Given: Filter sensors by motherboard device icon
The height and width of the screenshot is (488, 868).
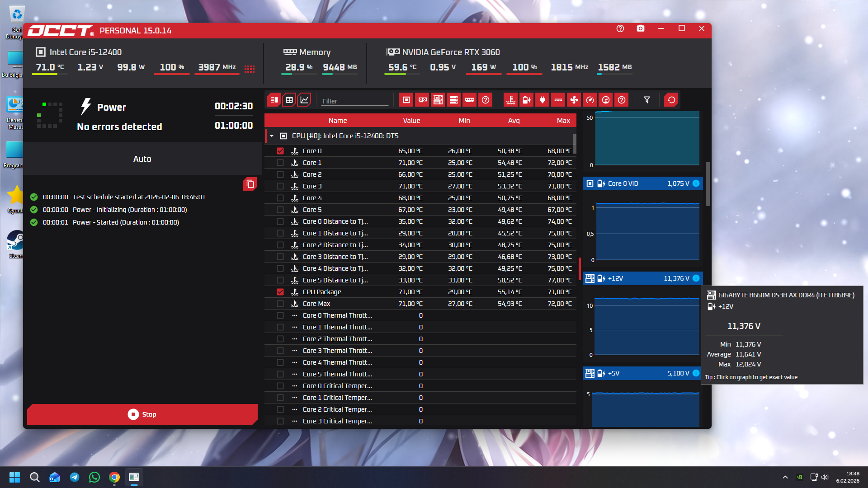Looking at the screenshot, I should [438, 100].
